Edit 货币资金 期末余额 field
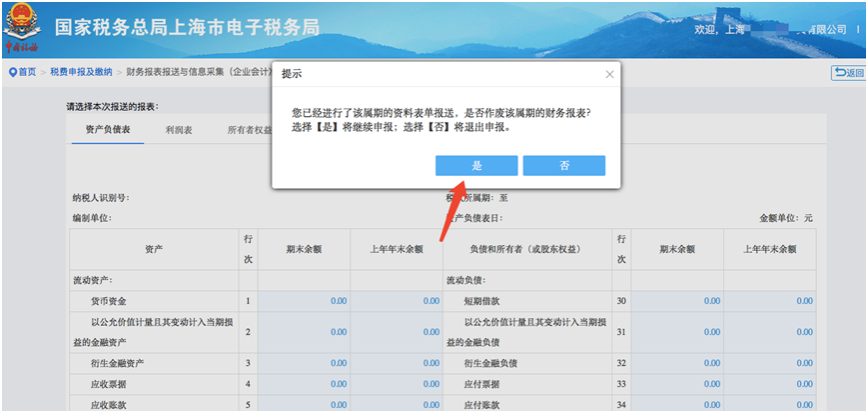Image resolution: width=868 pixels, height=411 pixels. pyautogui.click(x=304, y=300)
